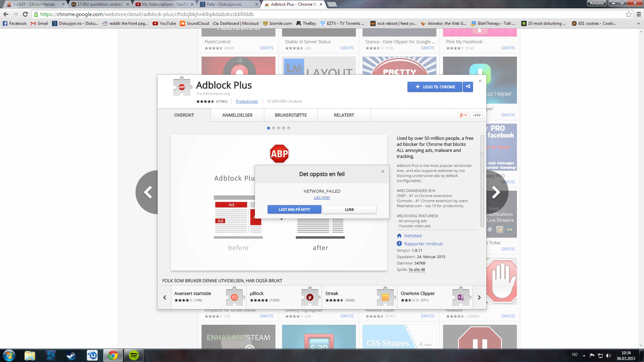Open the Gmail bookmark
Image resolution: width=644 pixels, height=362 pixels.
pyautogui.click(x=39, y=23)
